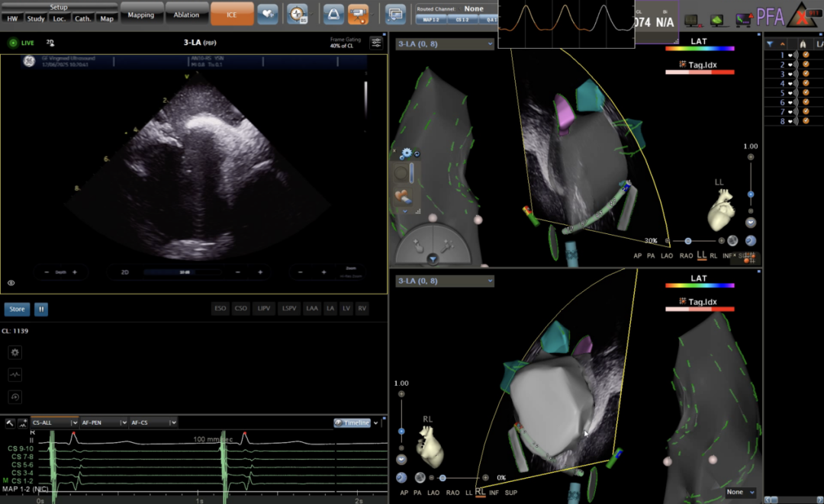The width and height of the screenshot is (824, 504).
Task: Click the blue swirl icon in upper map
Action: [x=751, y=240]
